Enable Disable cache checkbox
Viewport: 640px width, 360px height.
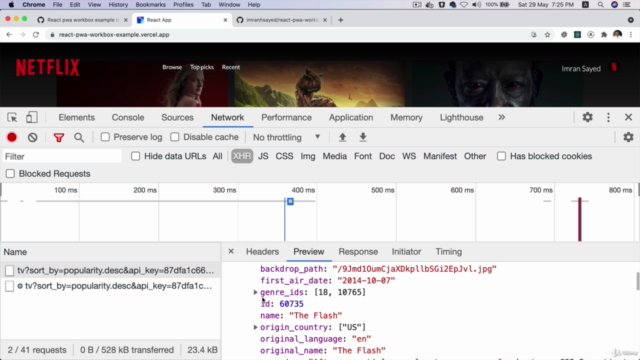[175, 137]
